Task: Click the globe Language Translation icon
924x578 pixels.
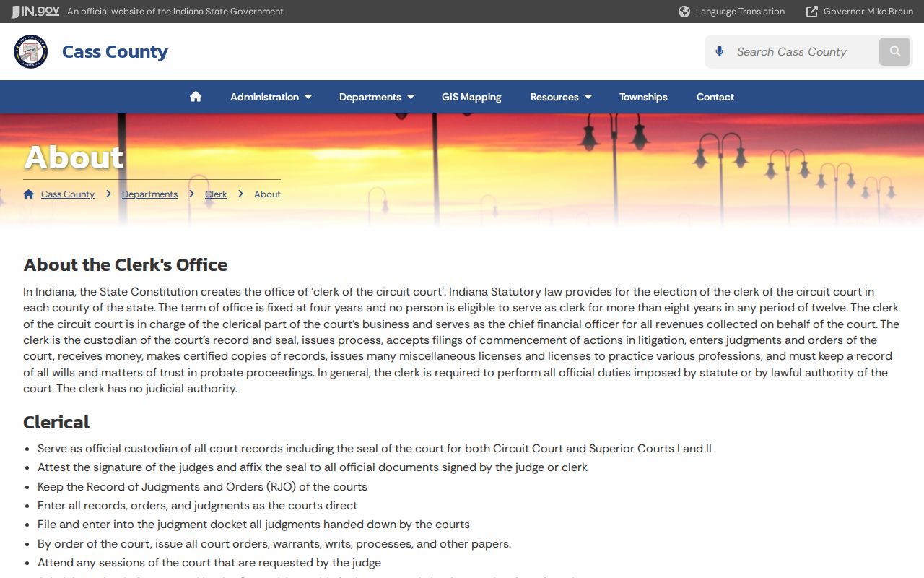Action: [684, 12]
